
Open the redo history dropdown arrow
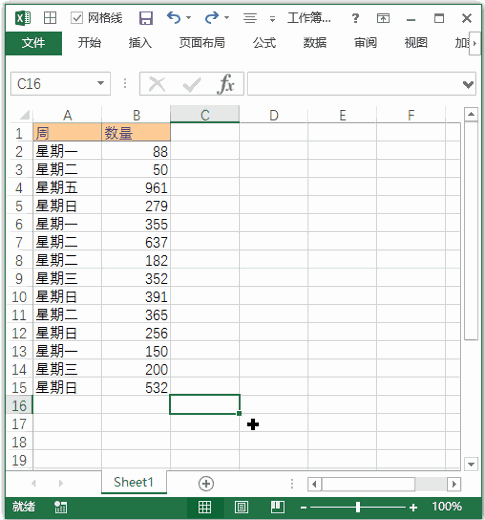pos(227,17)
